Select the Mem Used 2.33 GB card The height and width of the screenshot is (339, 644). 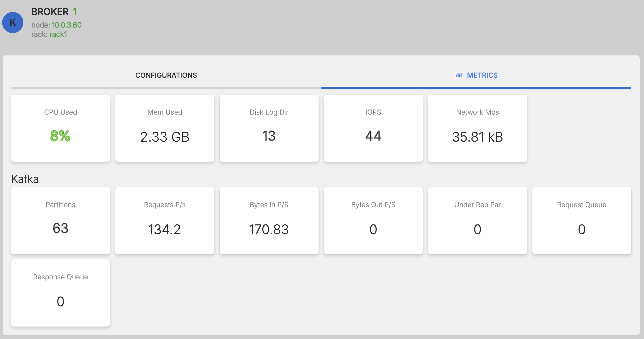(x=165, y=128)
